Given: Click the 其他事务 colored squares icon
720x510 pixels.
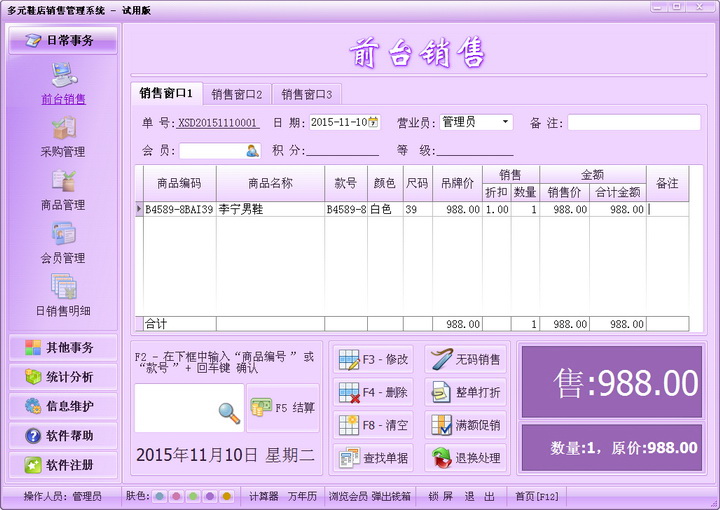Looking at the screenshot, I should 33,347.
